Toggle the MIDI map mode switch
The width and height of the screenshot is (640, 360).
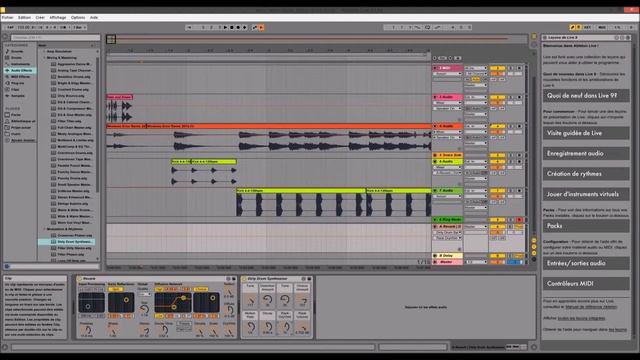[x=602, y=27]
